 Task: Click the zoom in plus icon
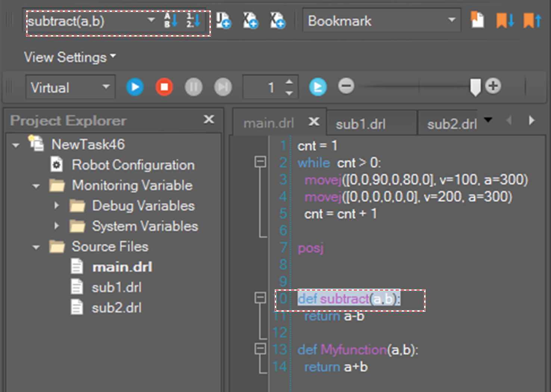[x=493, y=86]
